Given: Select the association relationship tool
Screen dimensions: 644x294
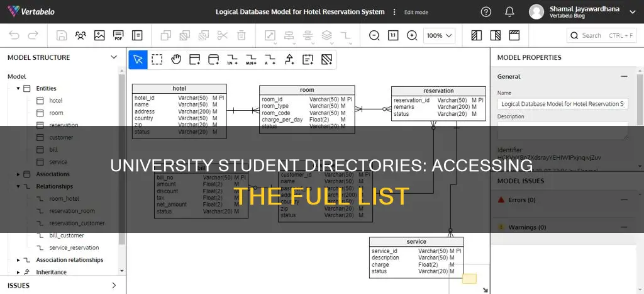Looking at the screenshot, I should tap(270, 60).
